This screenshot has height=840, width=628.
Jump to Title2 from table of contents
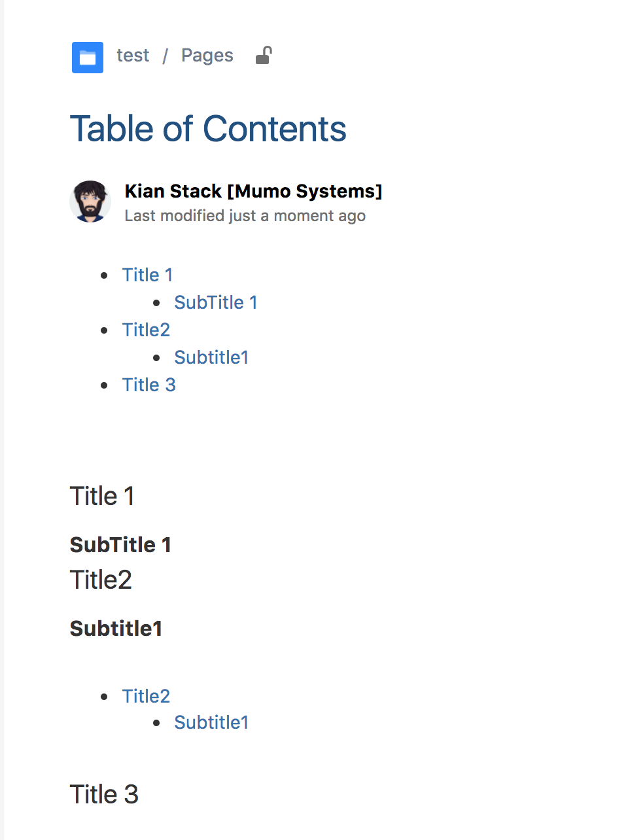146,330
